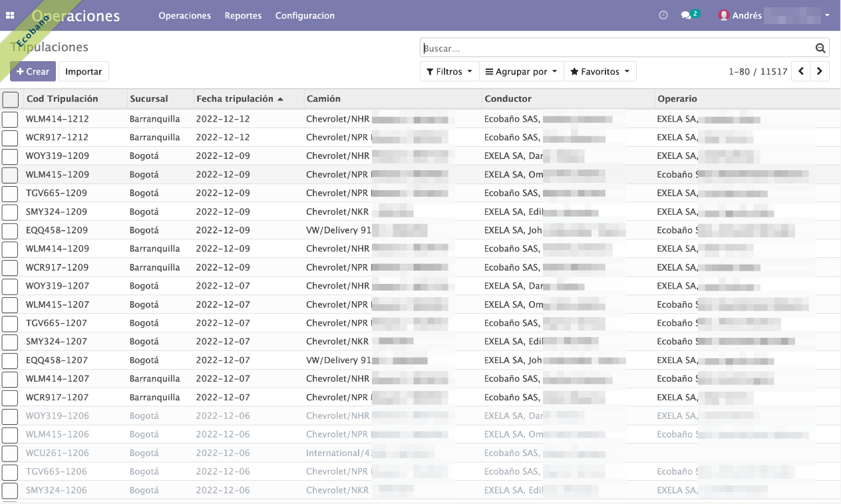Viewport: 841px width, 504px height.
Task: Go to previous page arrow
Action: tap(800, 71)
